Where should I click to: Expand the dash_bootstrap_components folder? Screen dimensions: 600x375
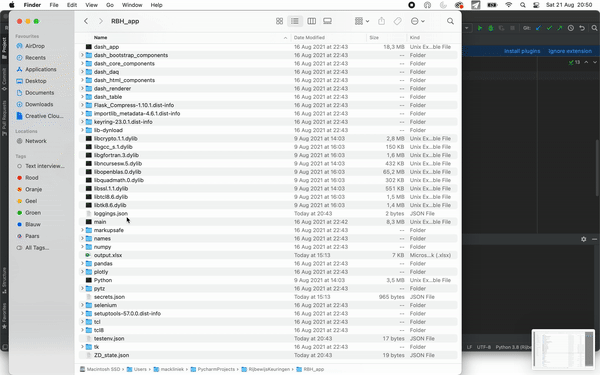pos(82,55)
